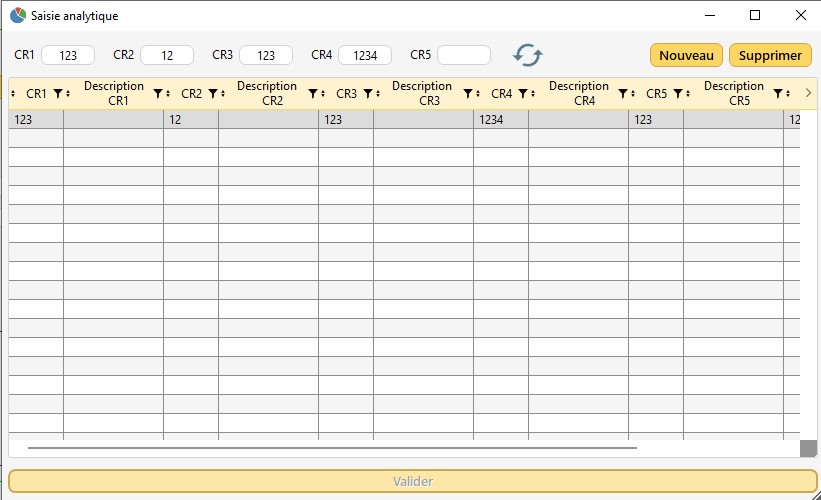
Task: Open the CR4 column filter dropdown
Action: (522, 94)
